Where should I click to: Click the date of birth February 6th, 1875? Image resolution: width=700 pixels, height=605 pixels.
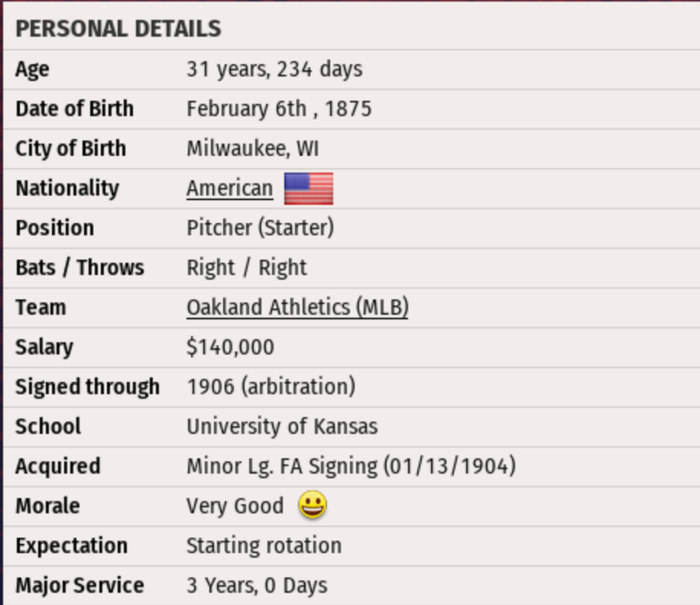point(279,108)
